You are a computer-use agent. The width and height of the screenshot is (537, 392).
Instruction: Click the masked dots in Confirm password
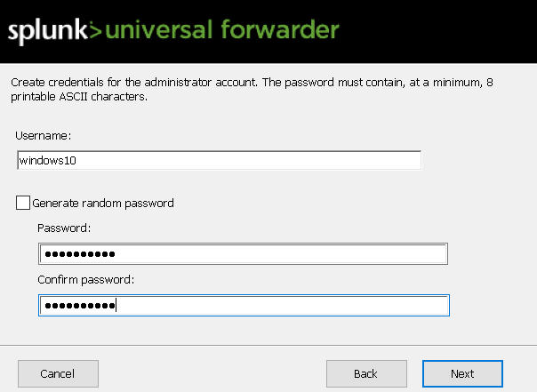80,306
